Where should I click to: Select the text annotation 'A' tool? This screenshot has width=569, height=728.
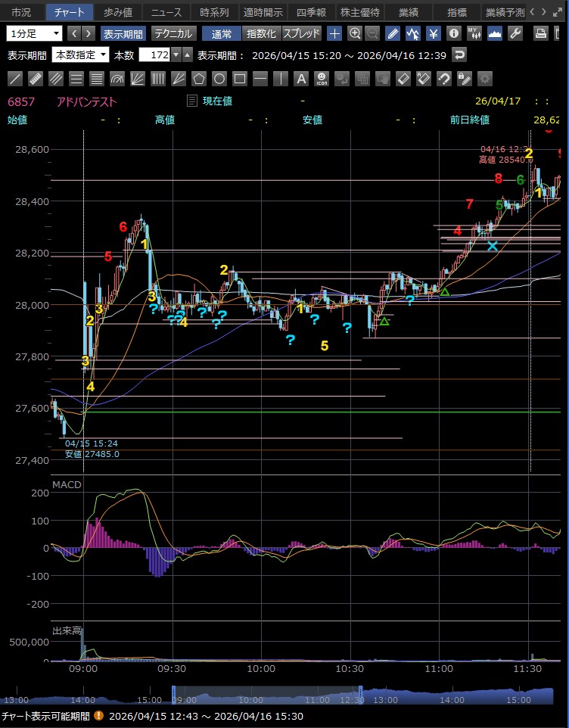[x=300, y=79]
